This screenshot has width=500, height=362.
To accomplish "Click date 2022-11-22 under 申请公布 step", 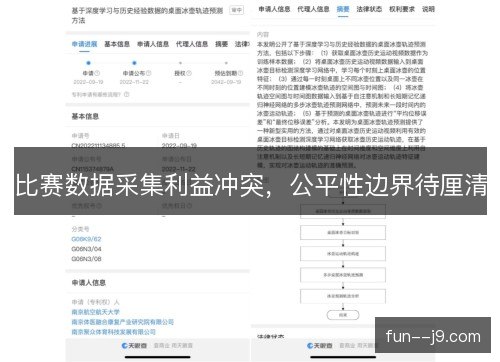I will pyautogui.click(x=134, y=82).
